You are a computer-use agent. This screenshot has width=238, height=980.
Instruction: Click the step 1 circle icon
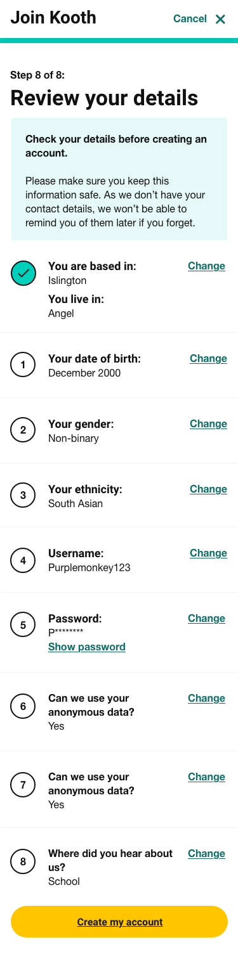tap(23, 364)
